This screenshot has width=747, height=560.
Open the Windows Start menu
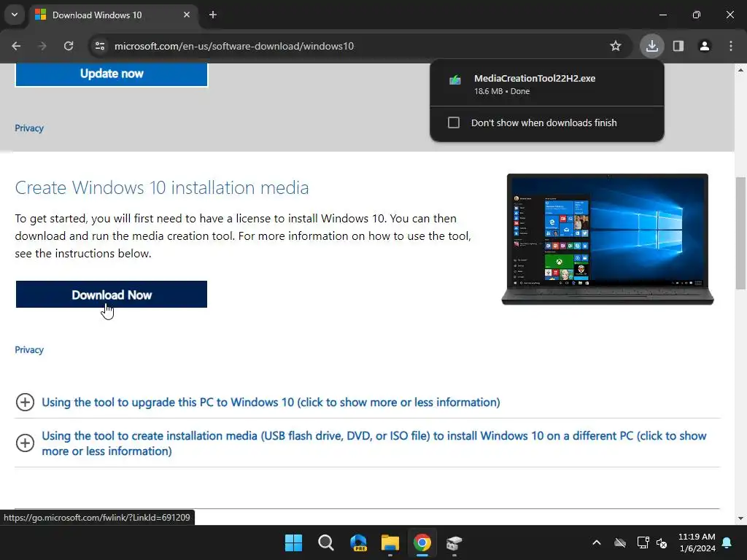tap(293, 542)
